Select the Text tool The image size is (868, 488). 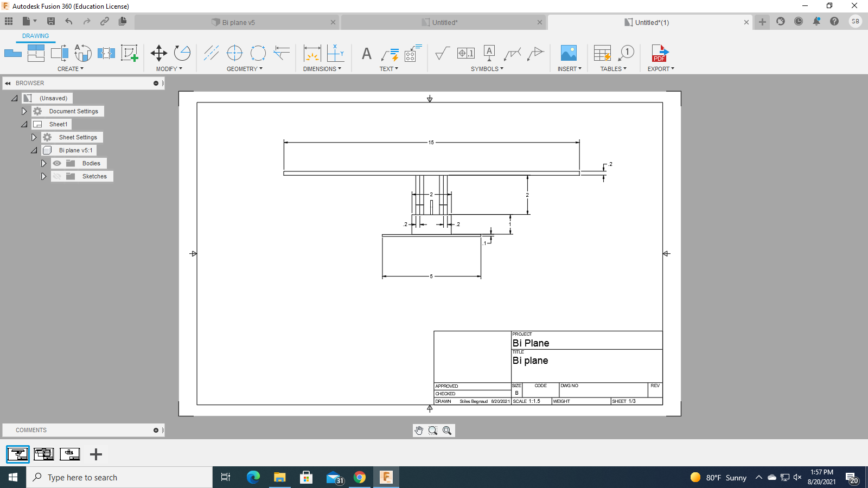(x=366, y=53)
